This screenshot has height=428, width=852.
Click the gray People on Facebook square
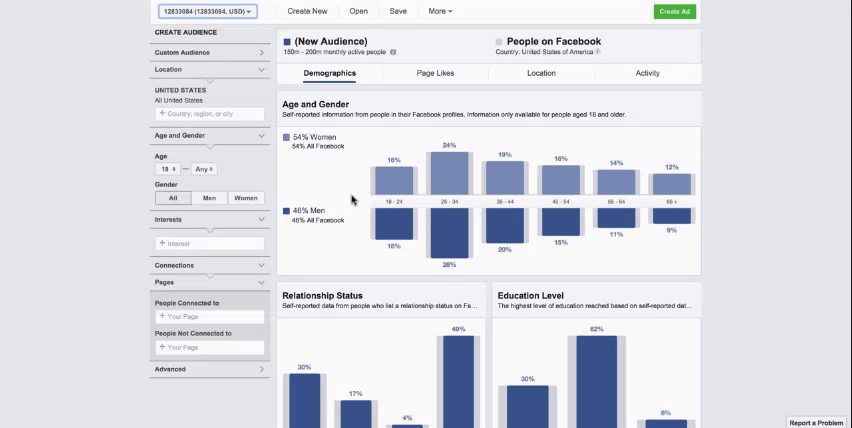click(499, 42)
